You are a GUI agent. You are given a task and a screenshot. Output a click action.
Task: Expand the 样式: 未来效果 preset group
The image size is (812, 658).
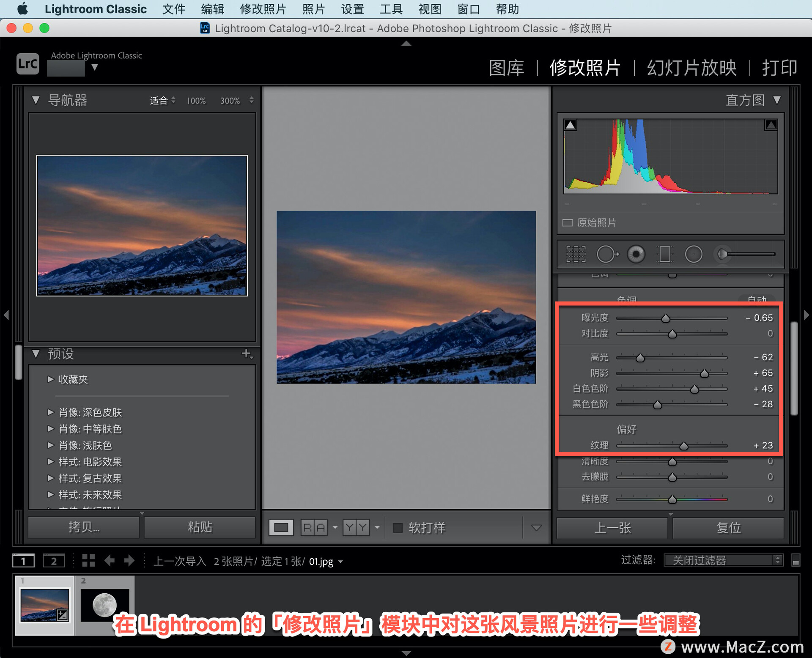(51, 494)
